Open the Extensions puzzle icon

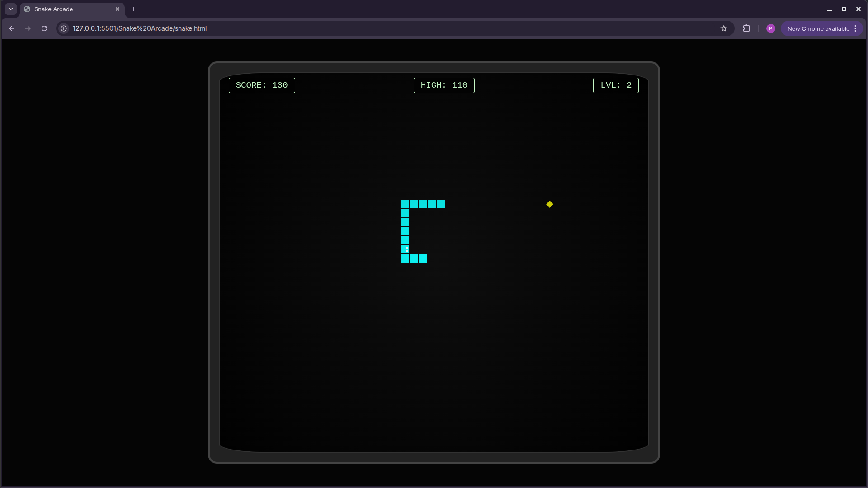[746, 28]
